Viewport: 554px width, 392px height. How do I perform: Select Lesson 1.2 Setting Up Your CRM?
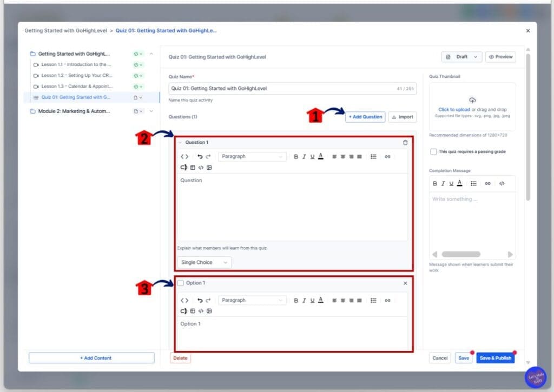coord(77,76)
